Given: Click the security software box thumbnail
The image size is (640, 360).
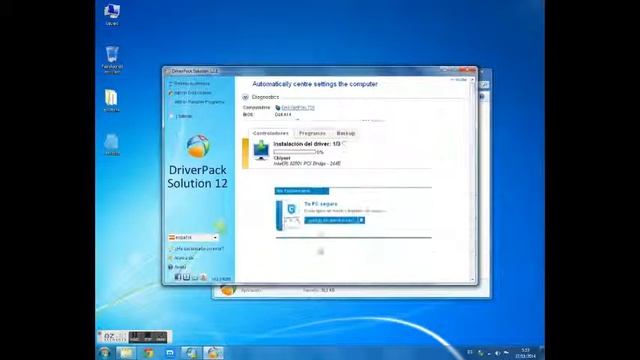Looking at the screenshot, I should (x=289, y=215).
